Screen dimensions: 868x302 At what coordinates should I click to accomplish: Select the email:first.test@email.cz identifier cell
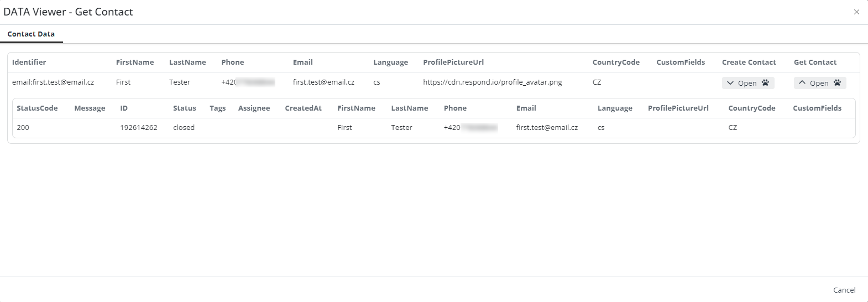pyautogui.click(x=53, y=82)
